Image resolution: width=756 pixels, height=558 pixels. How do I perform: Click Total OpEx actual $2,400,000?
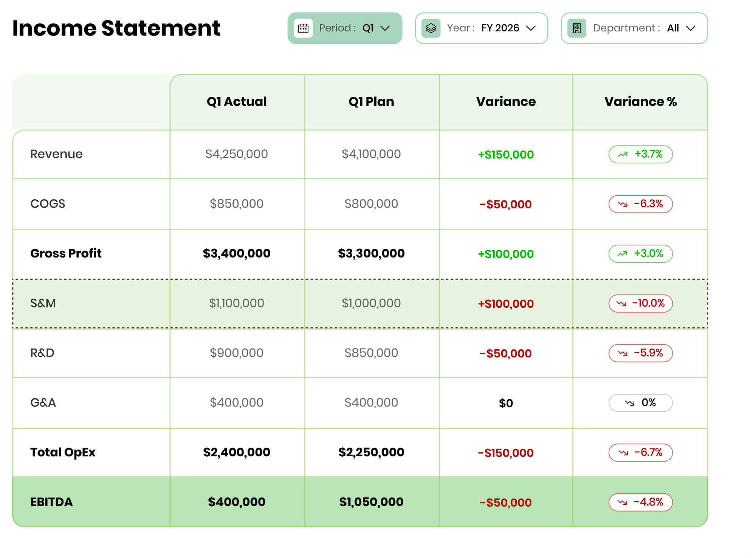pos(237,453)
